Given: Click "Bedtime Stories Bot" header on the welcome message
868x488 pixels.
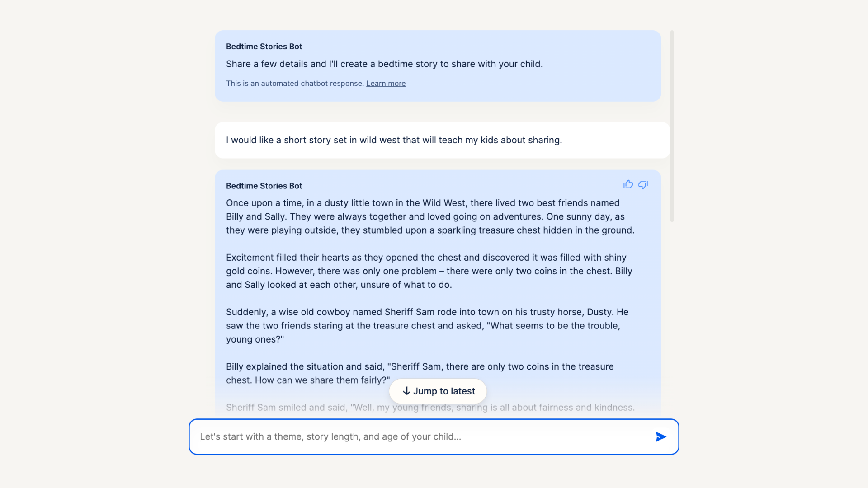Looking at the screenshot, I should click(264, 46).
